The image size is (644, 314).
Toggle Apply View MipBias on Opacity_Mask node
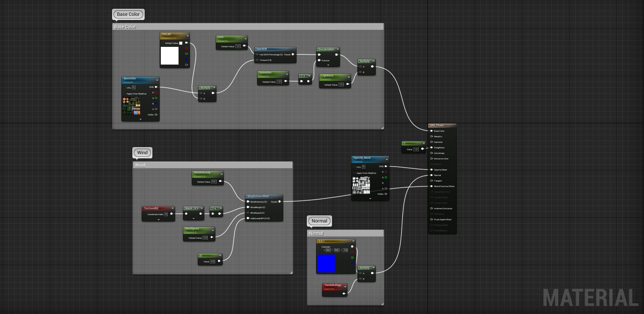354,173
